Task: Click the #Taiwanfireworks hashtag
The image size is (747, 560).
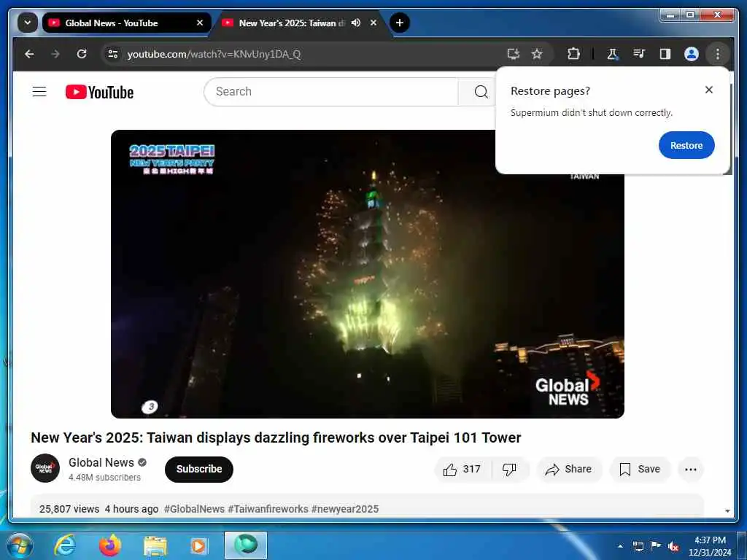Action: pyautogui.click(x=268, y=509)
